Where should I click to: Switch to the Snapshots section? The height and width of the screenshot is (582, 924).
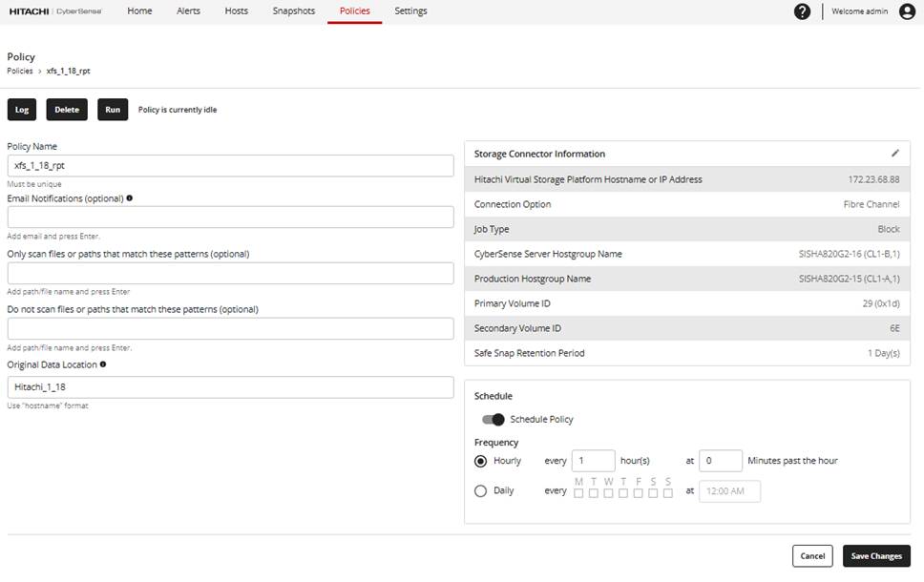(293, 11)
